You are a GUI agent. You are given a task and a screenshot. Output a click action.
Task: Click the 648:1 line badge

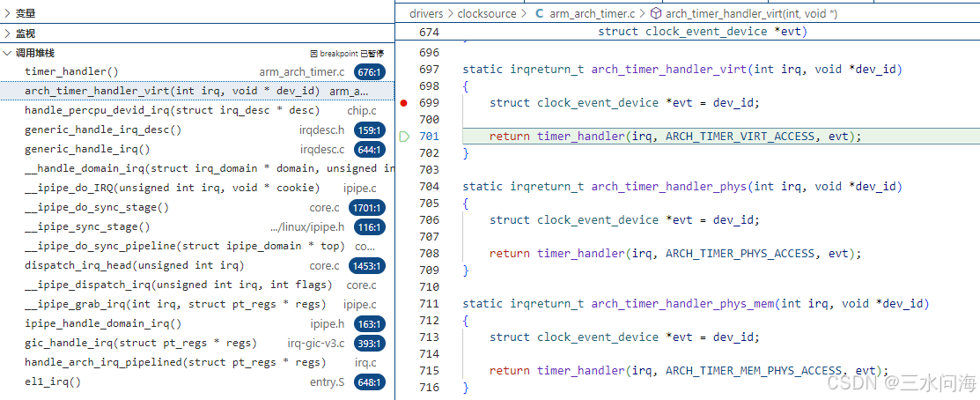[370, 382]
